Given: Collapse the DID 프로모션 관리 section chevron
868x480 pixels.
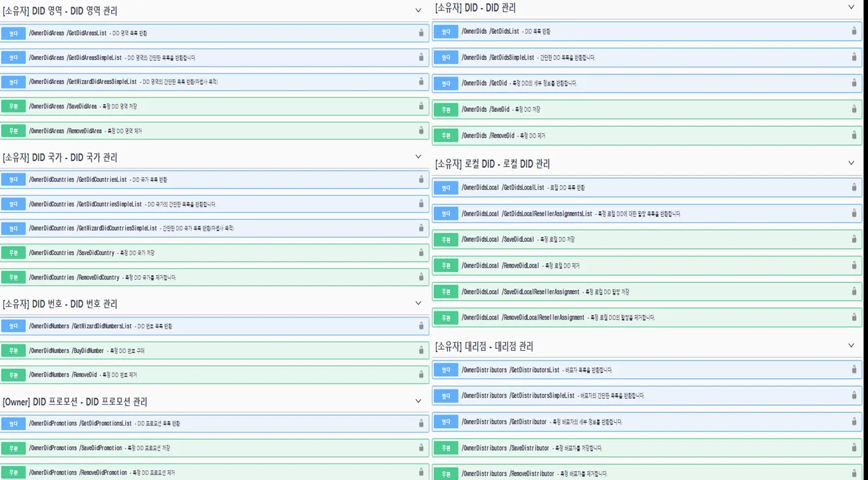Looking at the screenshot, I should click(418, 401).
